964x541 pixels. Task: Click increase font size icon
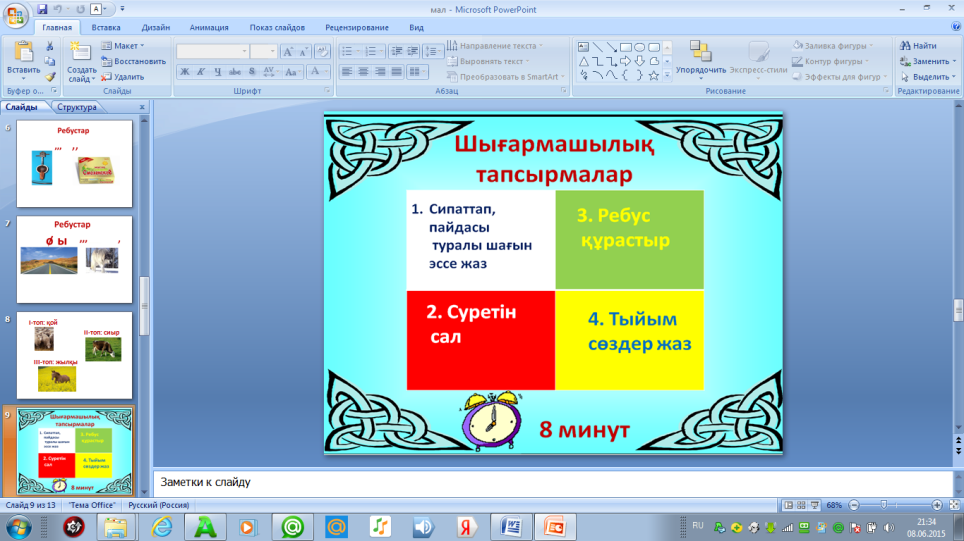288,52
